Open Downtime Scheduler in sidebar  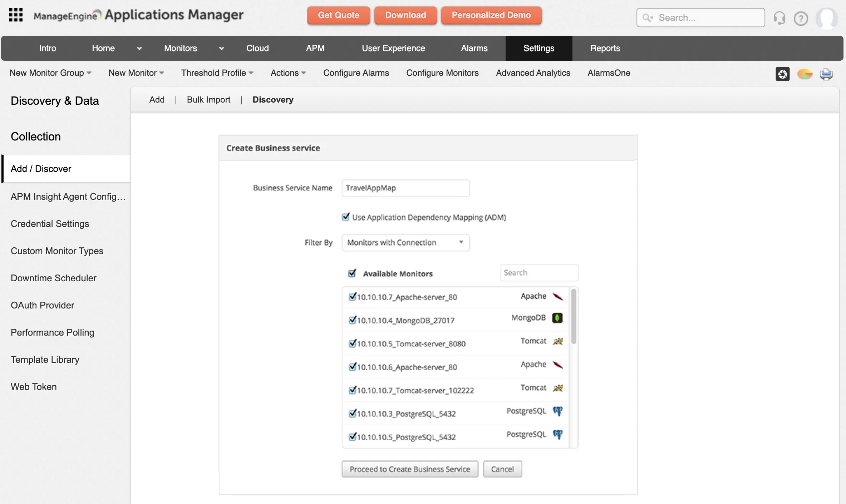(54, 278)
